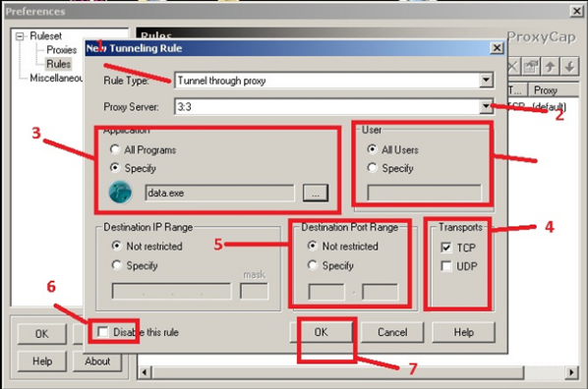Screen dimensions: 588x389
Task: Click the IP mask field
Action: point(255,291)
